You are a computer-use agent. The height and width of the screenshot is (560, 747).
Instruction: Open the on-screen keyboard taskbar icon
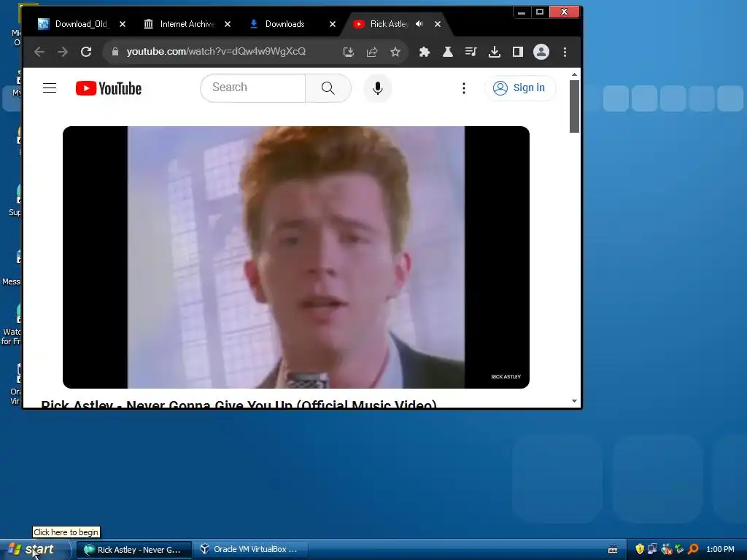(x=613, y=550)
